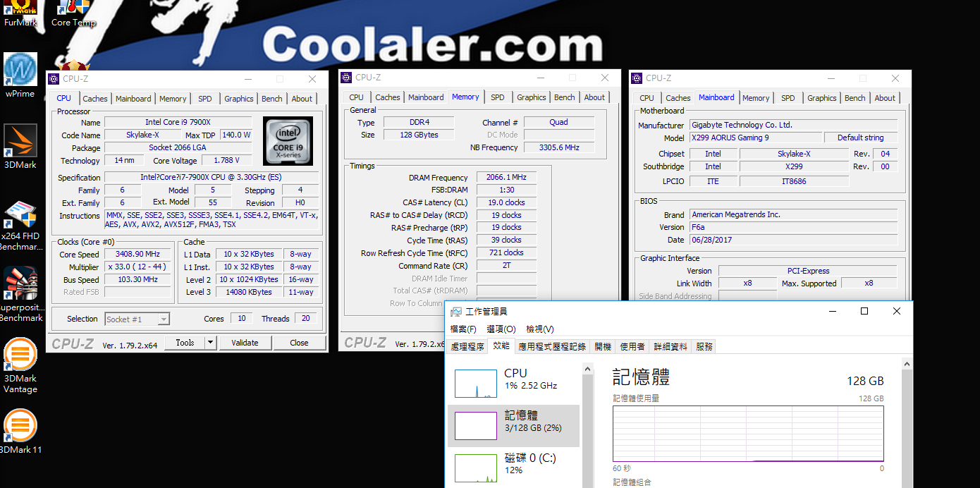
Task: Click the NB Frequency value '3305.6 MHz'
Action: click(558, 147)
